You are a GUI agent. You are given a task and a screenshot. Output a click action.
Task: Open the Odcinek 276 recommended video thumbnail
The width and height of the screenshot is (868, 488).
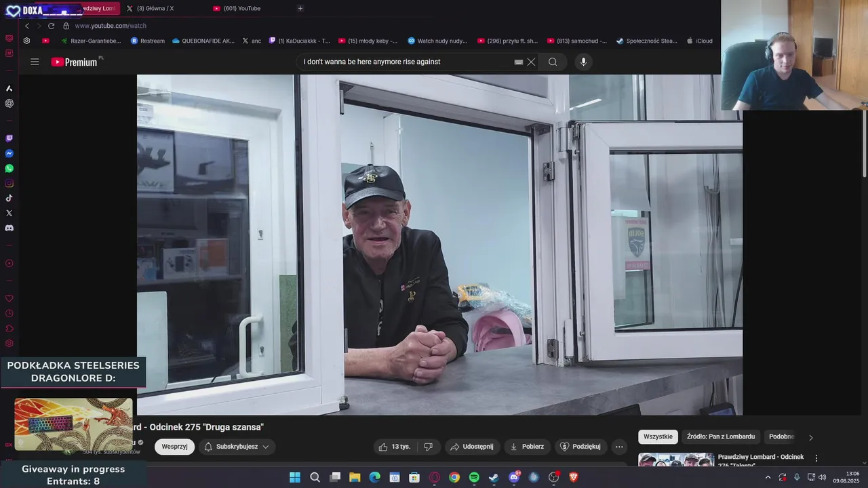pyautogui.click(x=676, y=460)
